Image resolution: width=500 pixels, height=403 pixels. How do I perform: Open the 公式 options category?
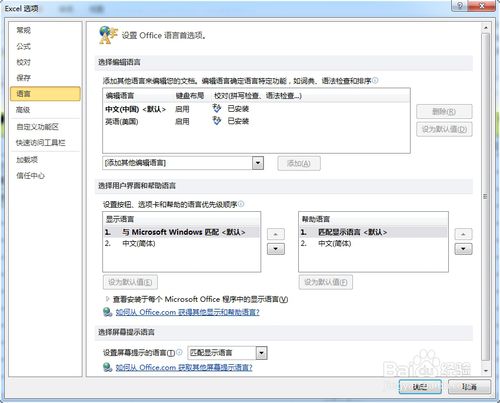(x=23, y=46)
